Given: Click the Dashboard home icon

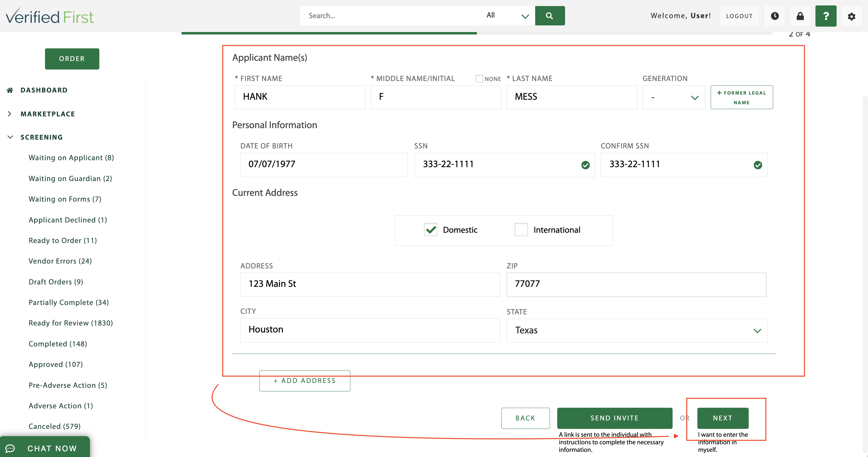Looking at the screenshot, I should click(10, 90).
